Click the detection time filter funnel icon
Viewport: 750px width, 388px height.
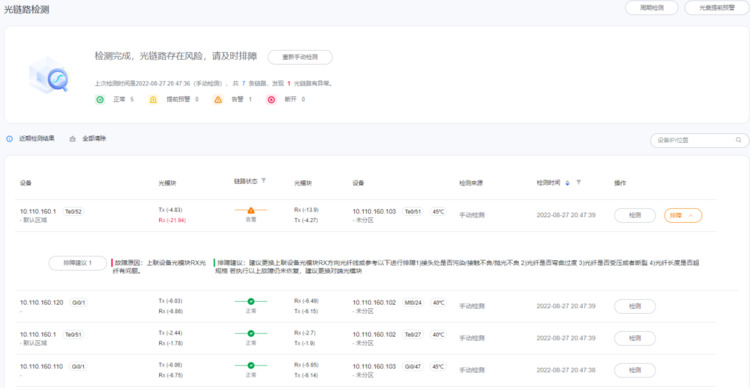click(x=579, y=182)
